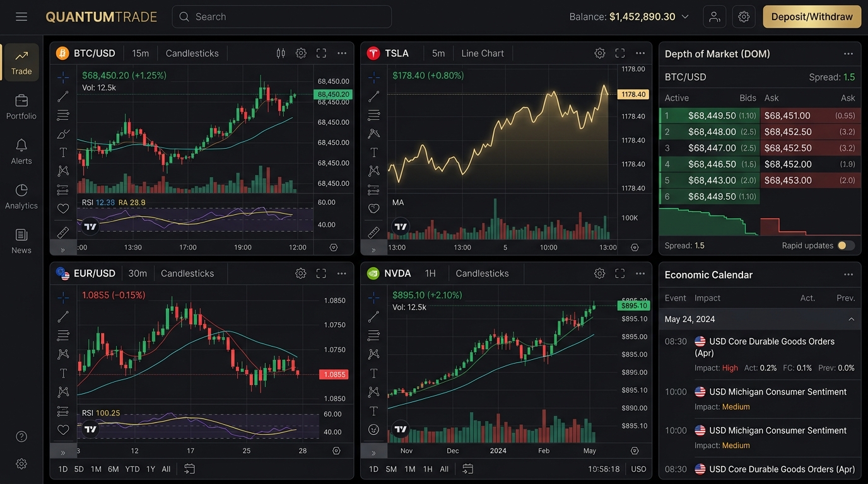Select the crosshair tool in TSLA chart
868x484 pixels.
point(374,78)
